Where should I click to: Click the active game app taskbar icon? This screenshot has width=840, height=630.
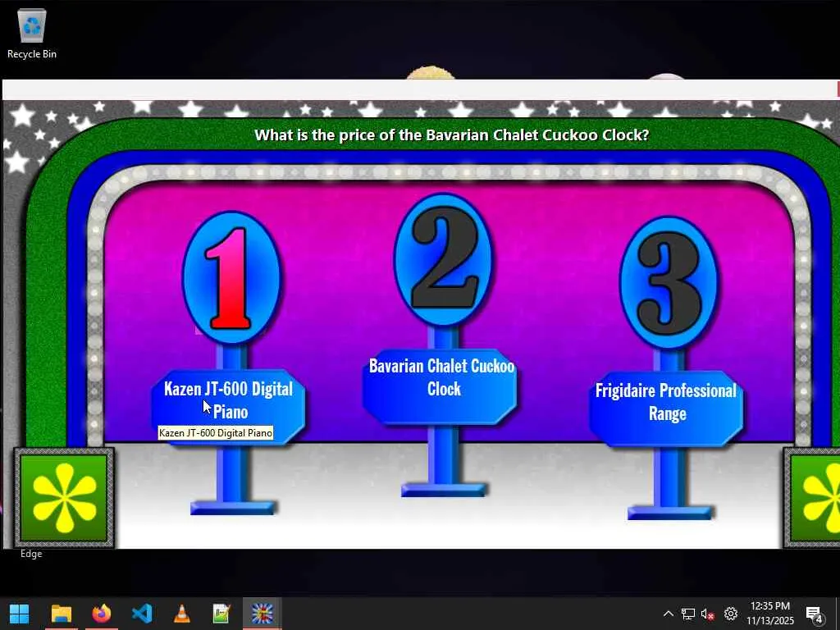(262, 614)
